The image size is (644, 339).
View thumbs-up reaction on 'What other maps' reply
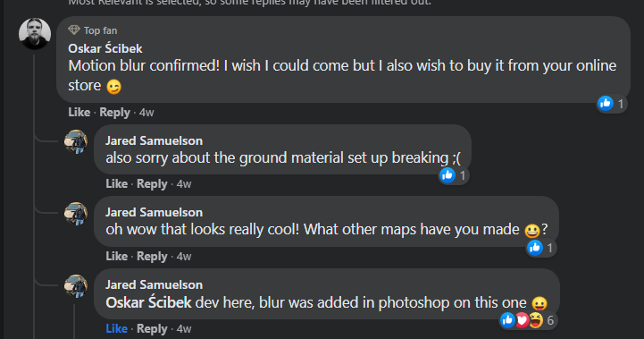coord(535,248)
